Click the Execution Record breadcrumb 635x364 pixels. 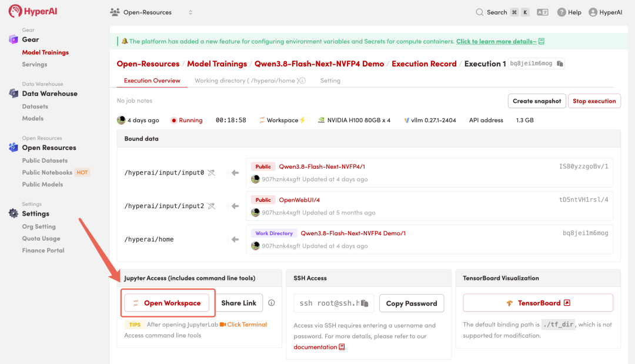point(424,64)
